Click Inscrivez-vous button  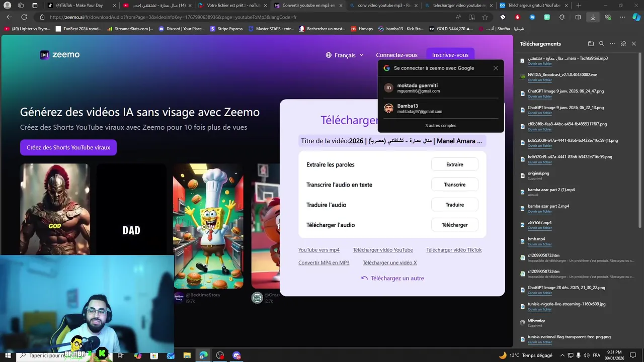[x=450, y=55]
